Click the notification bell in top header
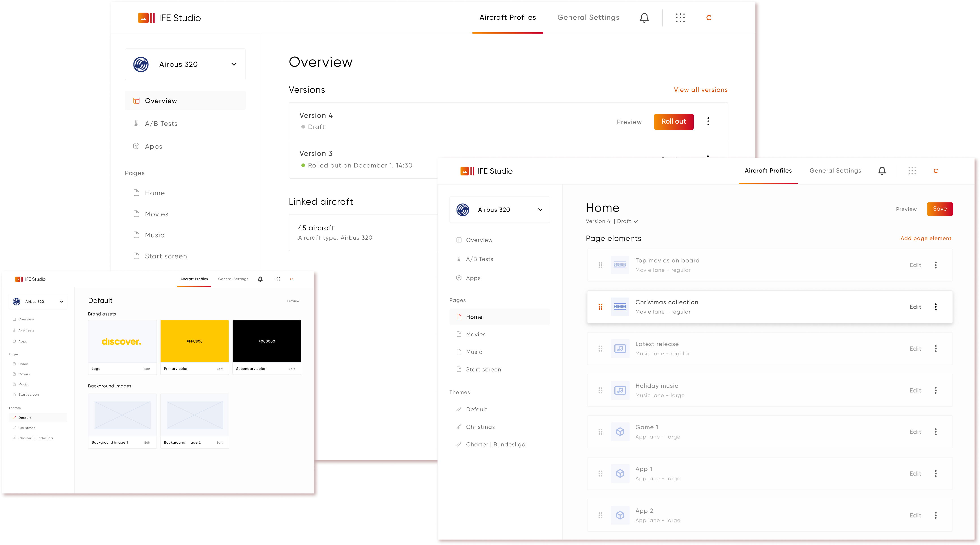Viewport: 980px width, 545px height. 644,18
